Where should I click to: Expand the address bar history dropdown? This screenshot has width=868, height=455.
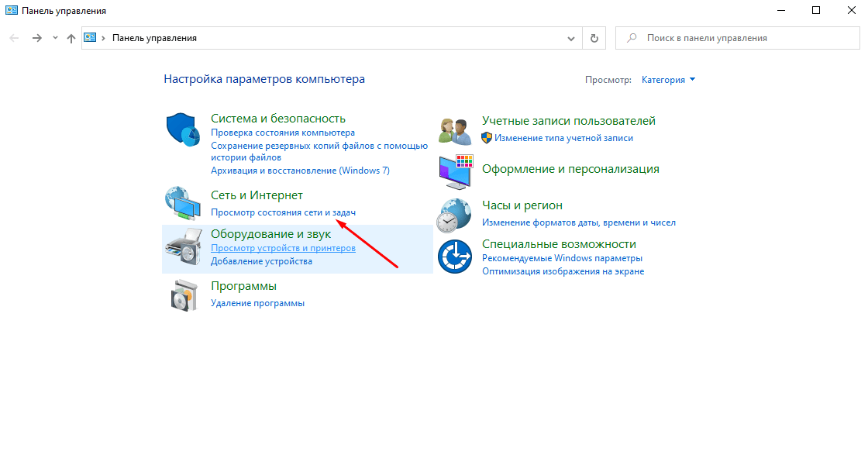[x=571, y=38]
